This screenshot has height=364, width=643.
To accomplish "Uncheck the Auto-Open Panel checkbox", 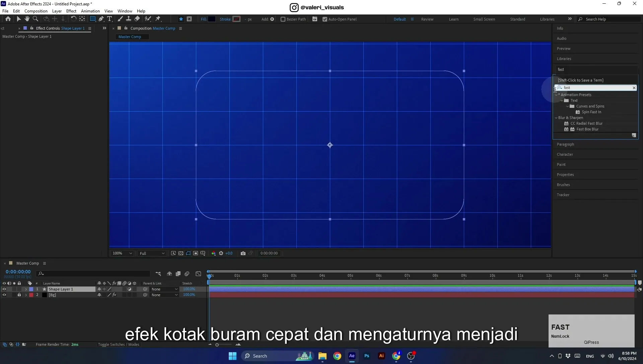I will 325,19.
